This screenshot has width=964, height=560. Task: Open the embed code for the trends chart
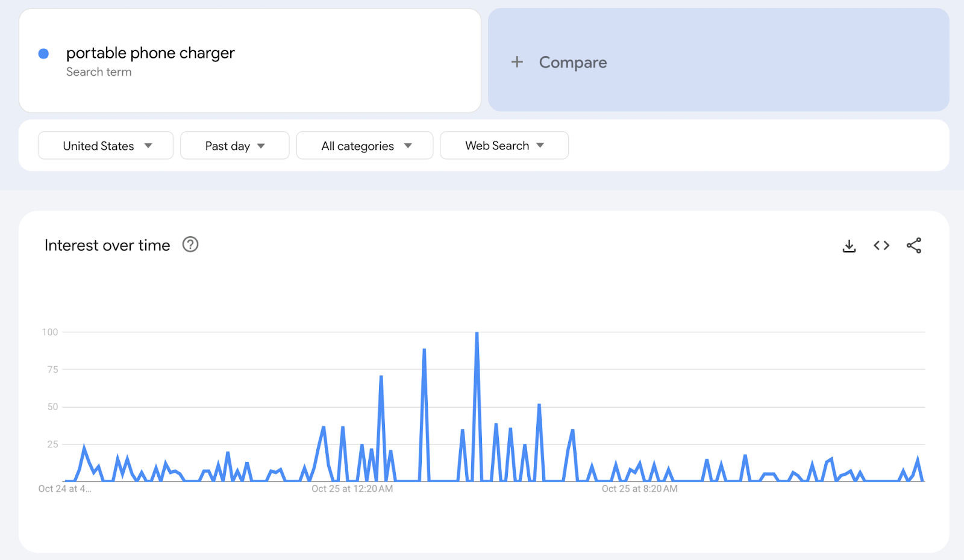(881, 245)
